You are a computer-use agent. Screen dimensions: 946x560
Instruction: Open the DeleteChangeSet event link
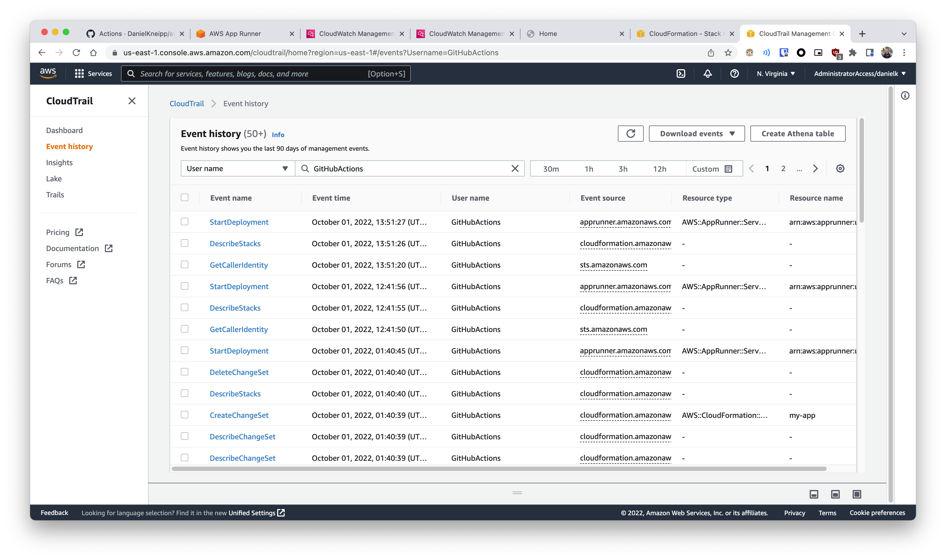click(x=239, y=373)
